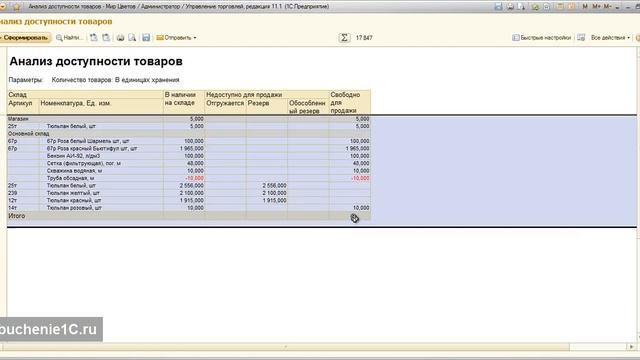Click the first report-structure icon after Найти

[x=94, y=38]
